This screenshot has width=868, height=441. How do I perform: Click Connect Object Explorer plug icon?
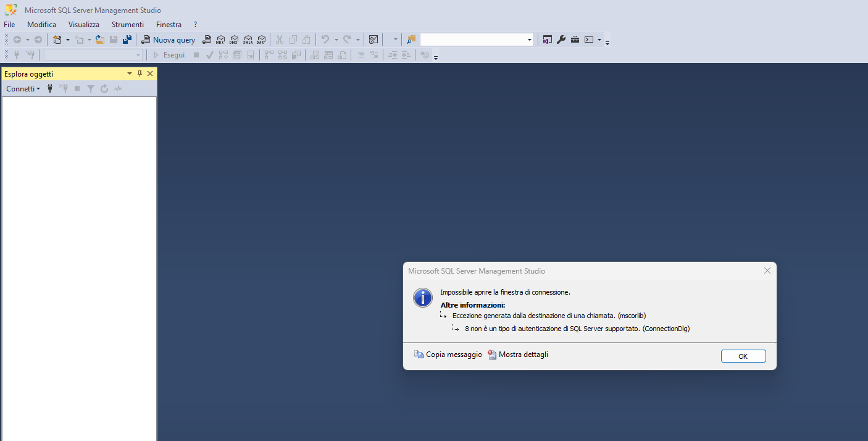point(50,89)
